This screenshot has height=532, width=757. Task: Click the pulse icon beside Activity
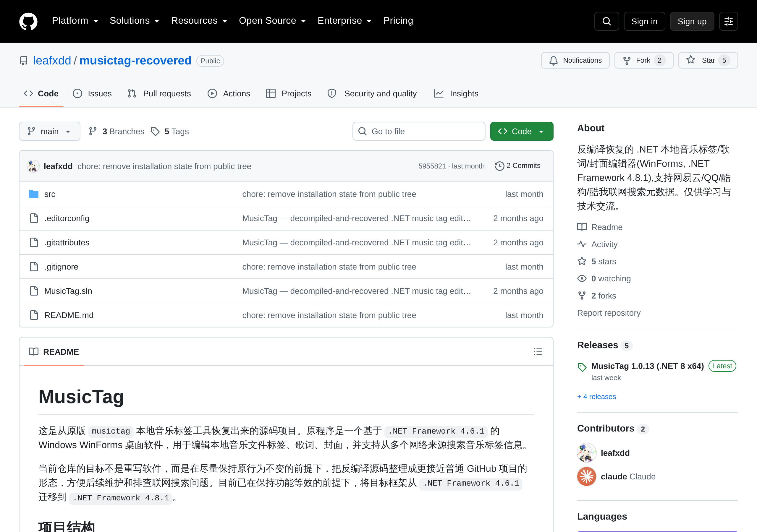point(582,244)
